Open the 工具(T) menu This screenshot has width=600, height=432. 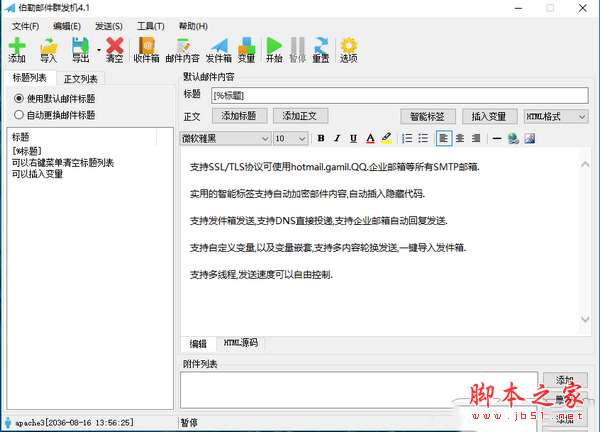point(151,25)
